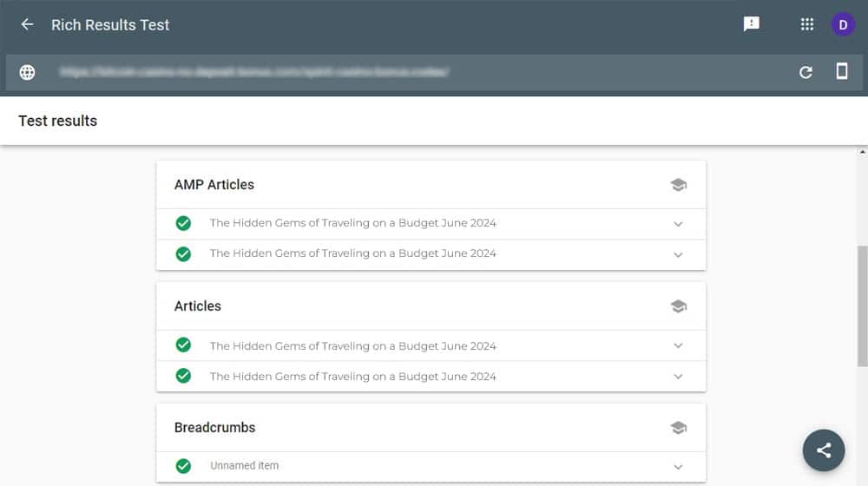Open the first AMP Articles 'Hidden Gems' row text
The image size is (868, 486).
click(352, 223)
